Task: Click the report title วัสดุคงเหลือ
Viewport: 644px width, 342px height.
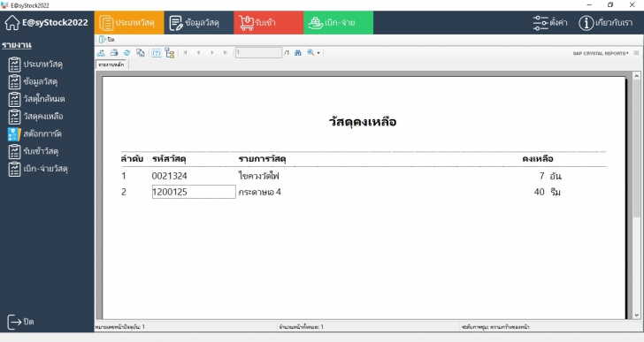Action: click(x=363, y=122)
